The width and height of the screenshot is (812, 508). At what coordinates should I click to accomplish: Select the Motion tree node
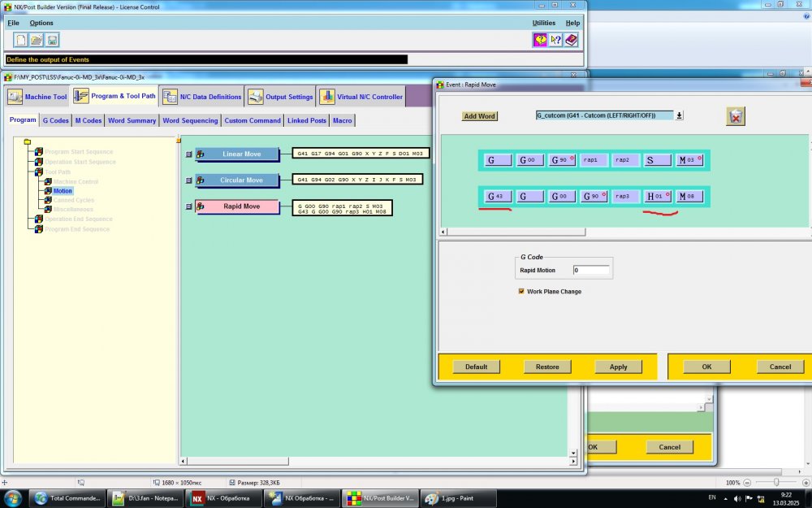(63, 191)
